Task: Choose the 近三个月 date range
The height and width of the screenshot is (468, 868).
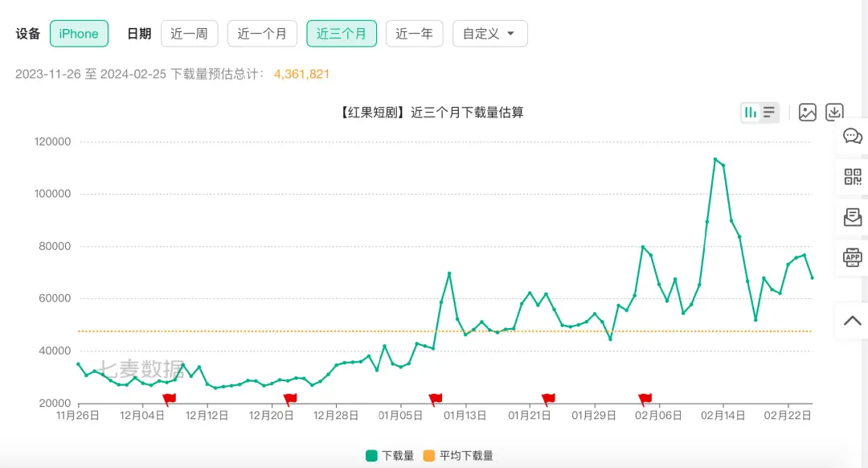Action: (342, 34)
